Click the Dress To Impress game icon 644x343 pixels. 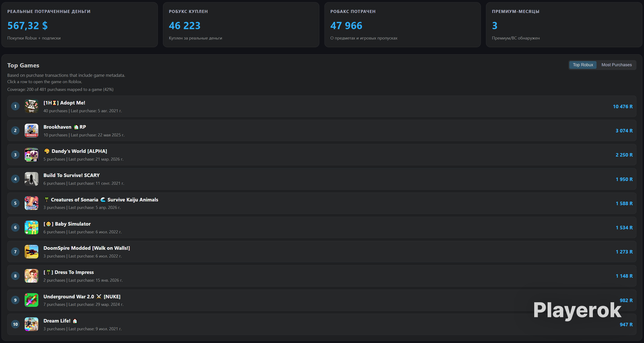(31, 276)
